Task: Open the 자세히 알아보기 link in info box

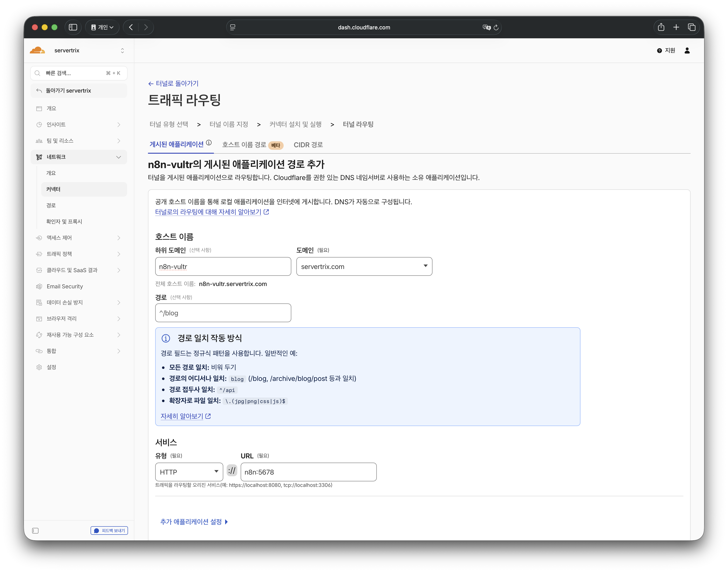Action: coord(186,416)
